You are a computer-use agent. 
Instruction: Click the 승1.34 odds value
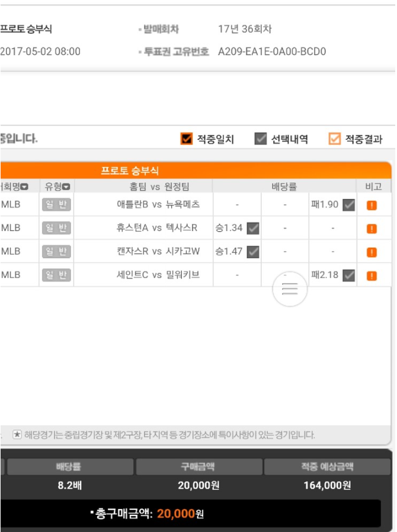229,227
